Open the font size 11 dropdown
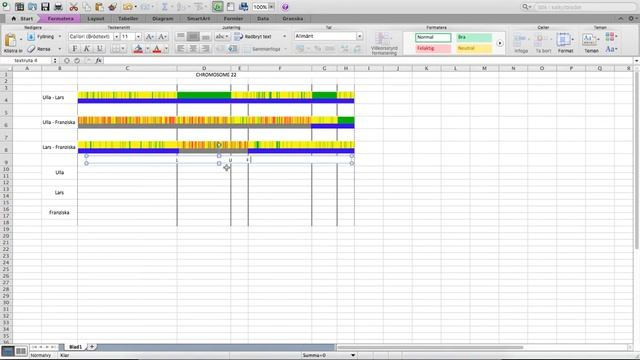The image size is (640, 360). point(138,37)
